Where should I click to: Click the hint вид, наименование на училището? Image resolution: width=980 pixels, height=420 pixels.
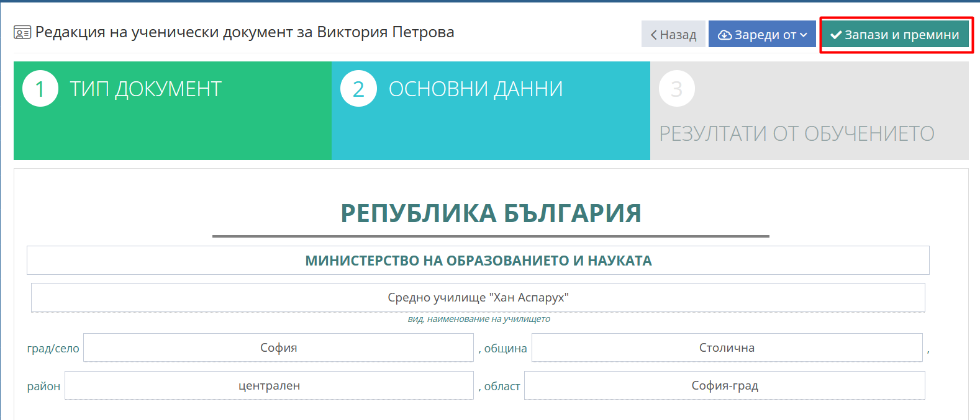point(479,319)
